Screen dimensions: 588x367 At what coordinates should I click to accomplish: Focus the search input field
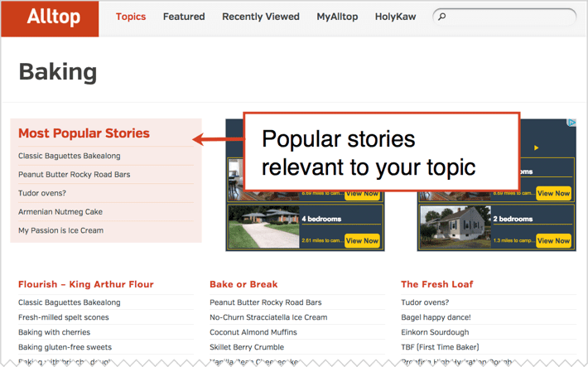(504, 17)
